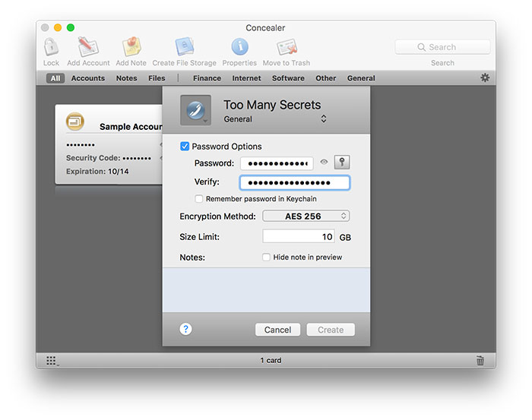Click the Add Account toolbar icon
This screenshot has height=420, width=532.
pyautogui.click(x=88, y=47)
